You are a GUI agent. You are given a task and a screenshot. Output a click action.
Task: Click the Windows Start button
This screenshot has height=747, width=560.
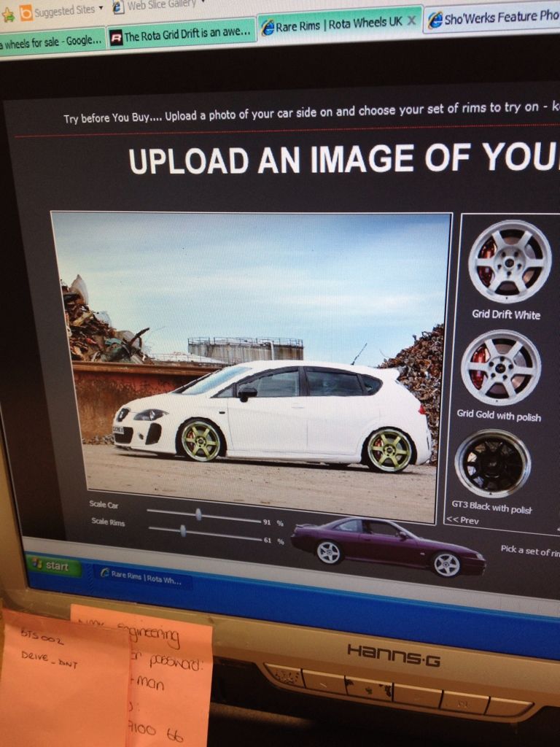pyautogui.click(x=52, y=565)
